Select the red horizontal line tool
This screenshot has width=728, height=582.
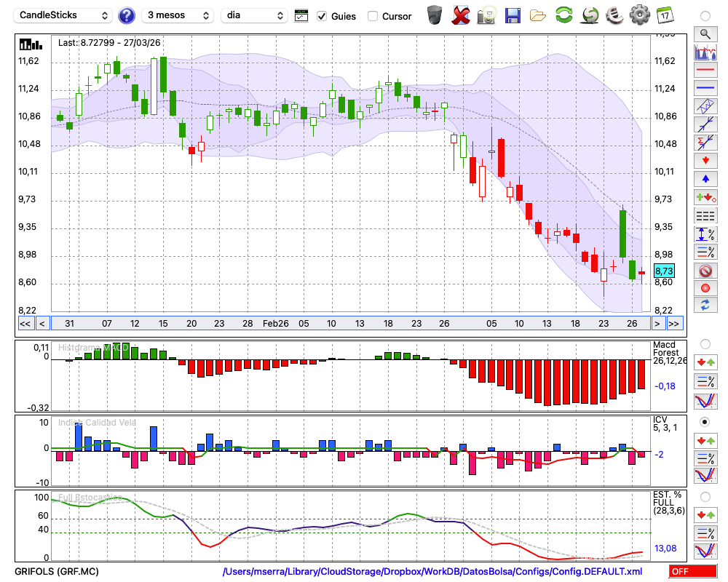point(705,71)
